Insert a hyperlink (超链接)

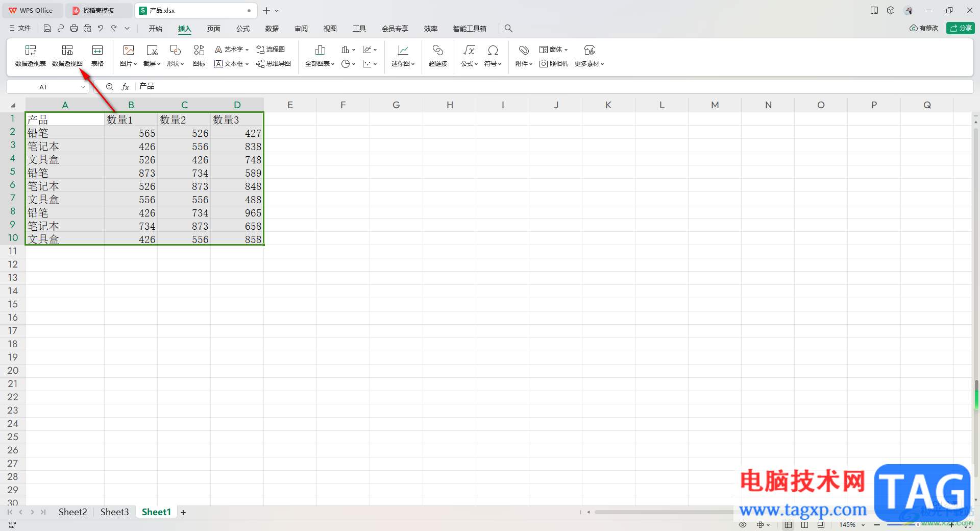coord(438,56)
